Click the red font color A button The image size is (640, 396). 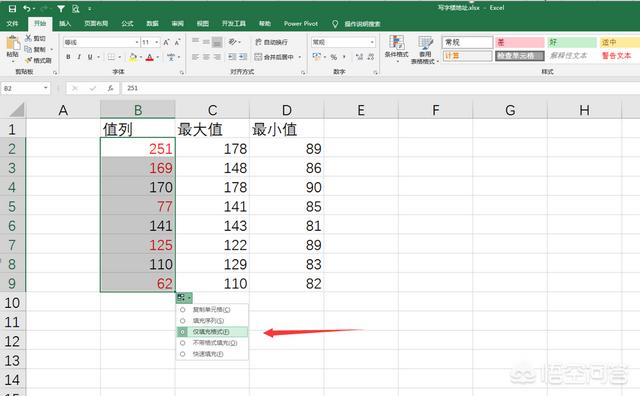click(149, 57)
